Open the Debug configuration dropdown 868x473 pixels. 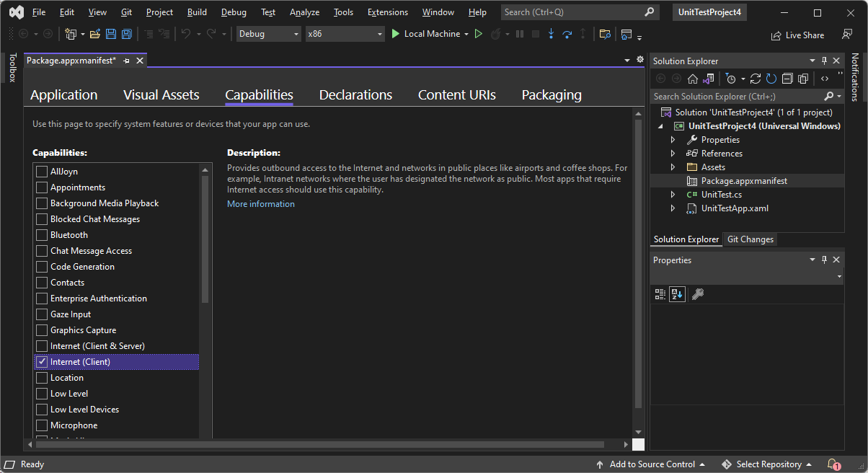(x=268, y=34)
